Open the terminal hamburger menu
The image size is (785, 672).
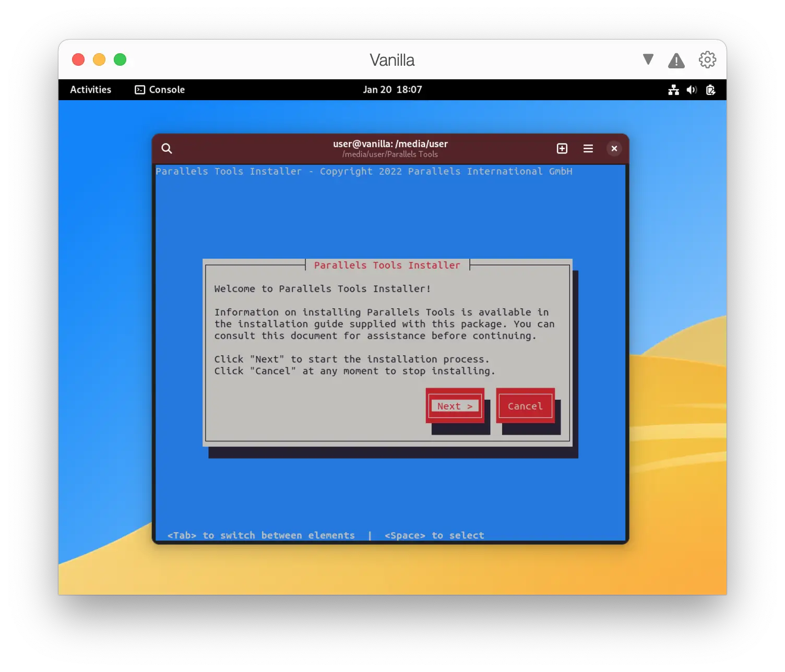588,149
